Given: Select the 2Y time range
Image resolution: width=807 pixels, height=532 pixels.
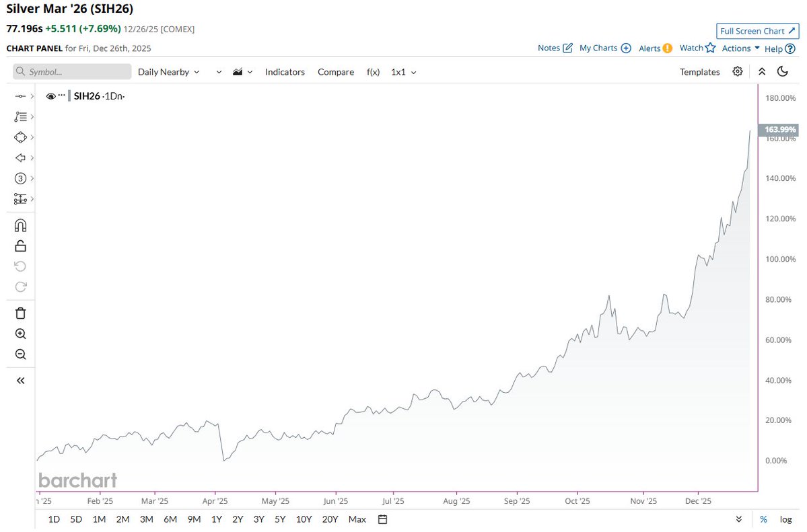Looking at the screenshot, I should (238, 519).
